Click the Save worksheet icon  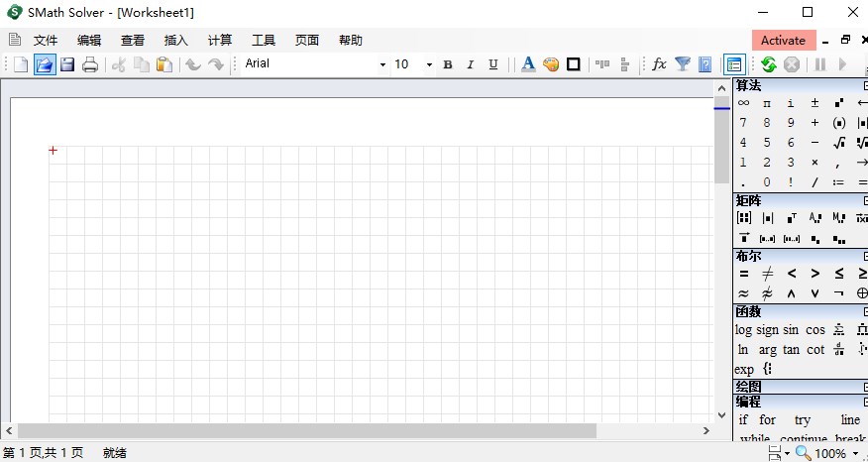(67, 64)
